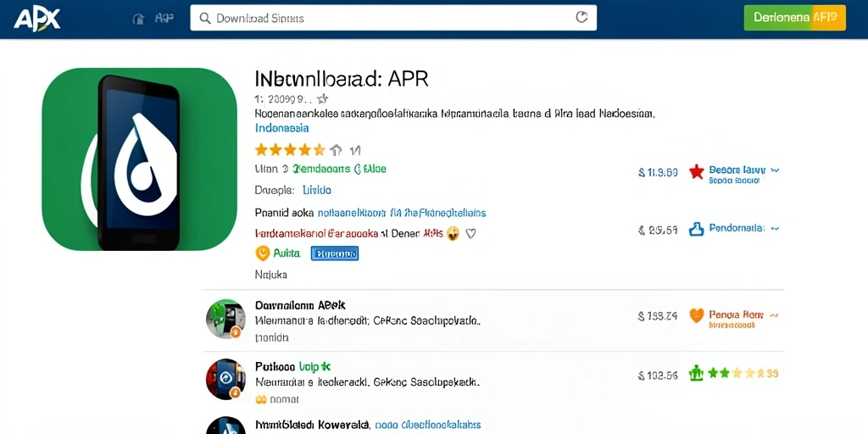
Task: Click the upload arrow icon after stars
Action: pos(336,149)
